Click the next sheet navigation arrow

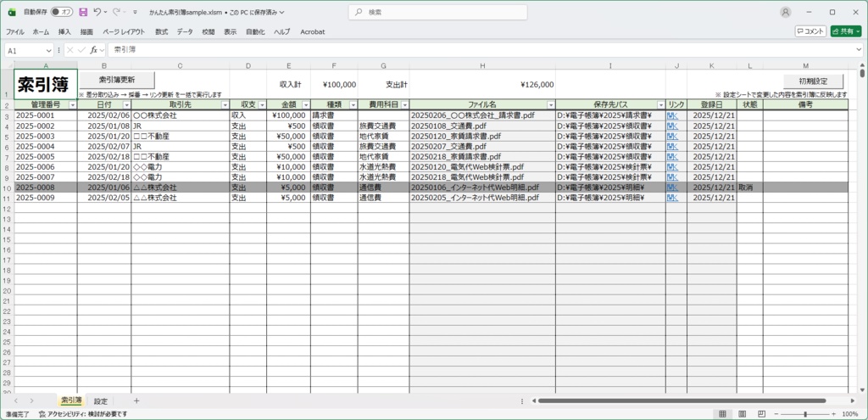pos(31,400)
